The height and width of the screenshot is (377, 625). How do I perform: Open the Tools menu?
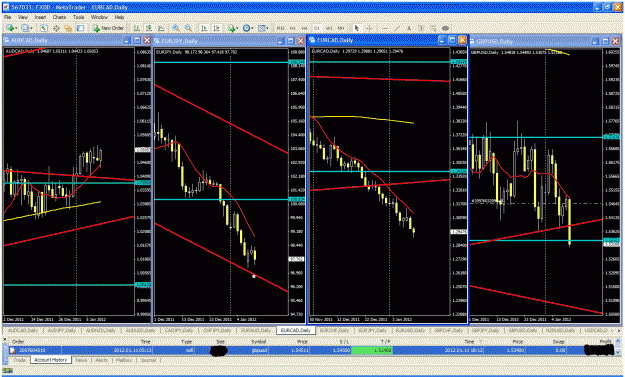point(79,17)
